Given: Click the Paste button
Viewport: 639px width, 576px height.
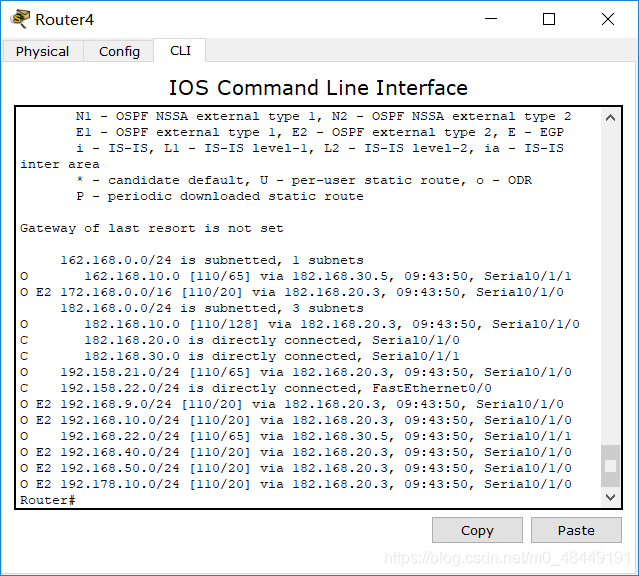Looking at the screenshot, I should click(x=576, y=530).
